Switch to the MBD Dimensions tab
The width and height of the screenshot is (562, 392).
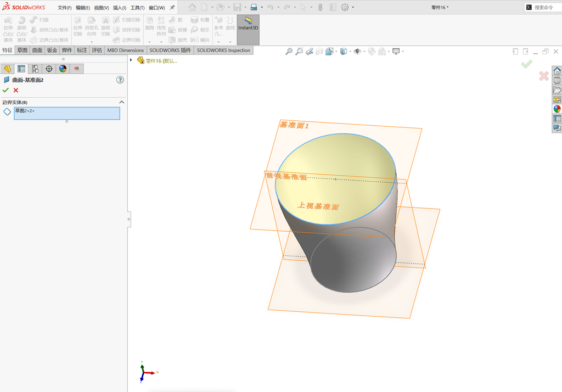(126, 50)
